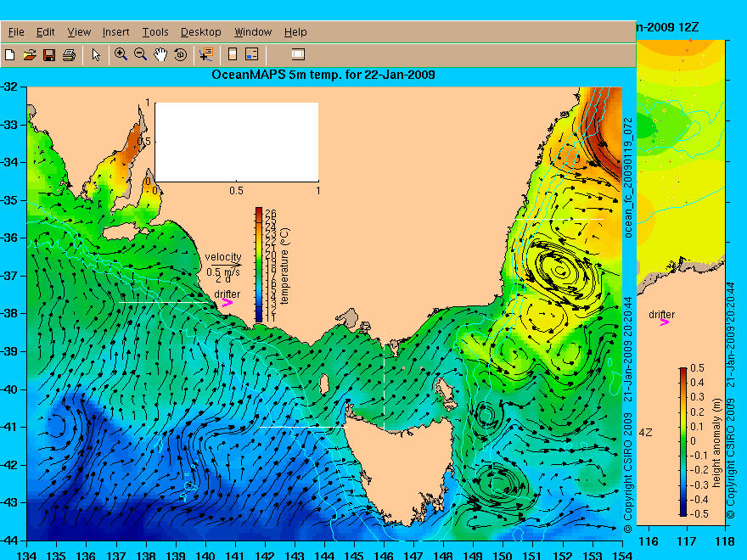This screenshot has height=560, width=747.
Task: Click the plot title 'OceanMAPS 5m temp. for 22-Jan-2009'
Action: [x=323, y=75]
